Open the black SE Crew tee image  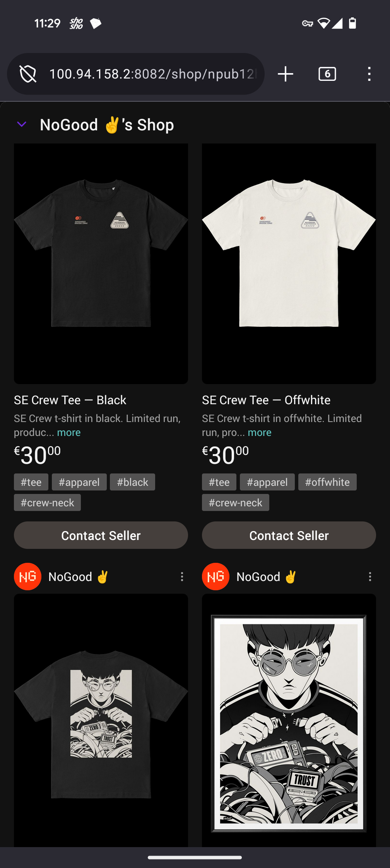pyautogui.click(x=101, y=264)
